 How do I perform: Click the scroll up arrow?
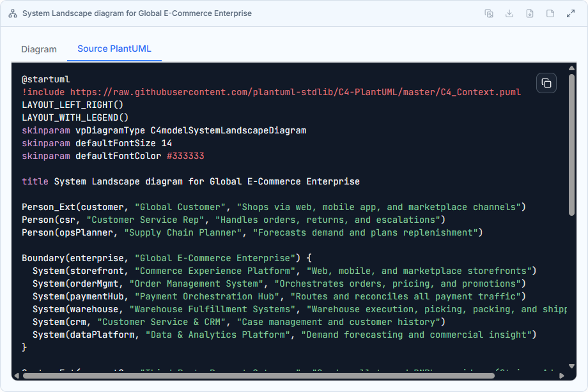(571, 68)
